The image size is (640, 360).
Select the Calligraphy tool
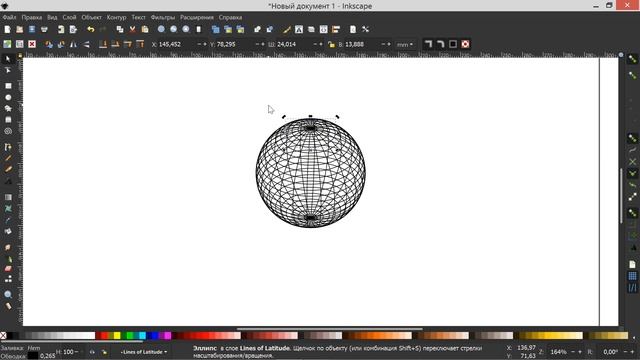click(8, 169)
